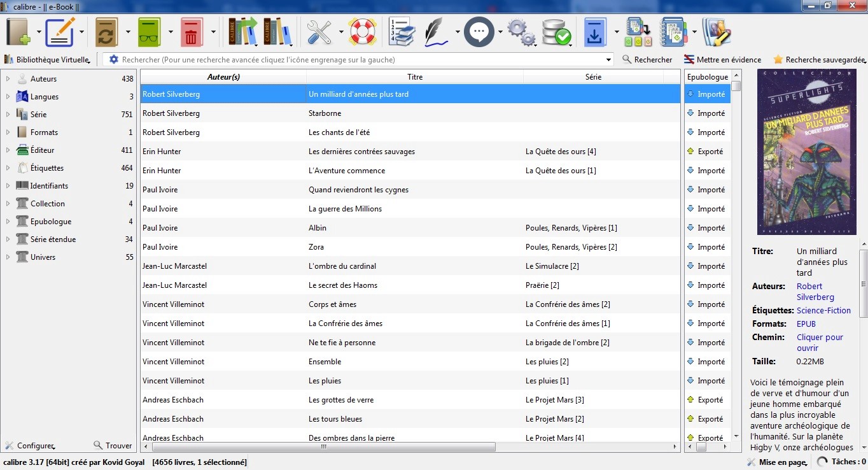Click the EPUB split notebook icon

click(x=638, y=32)
